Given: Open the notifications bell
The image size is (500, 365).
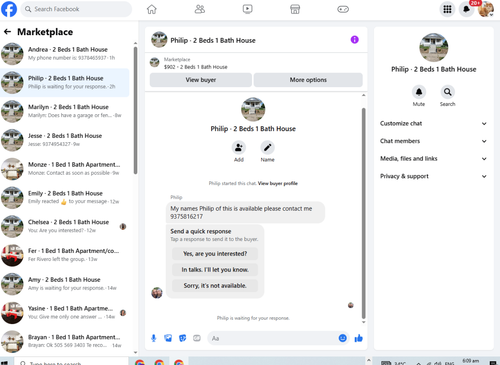Looking at the screenshot, I should click(x=467, y=9).
